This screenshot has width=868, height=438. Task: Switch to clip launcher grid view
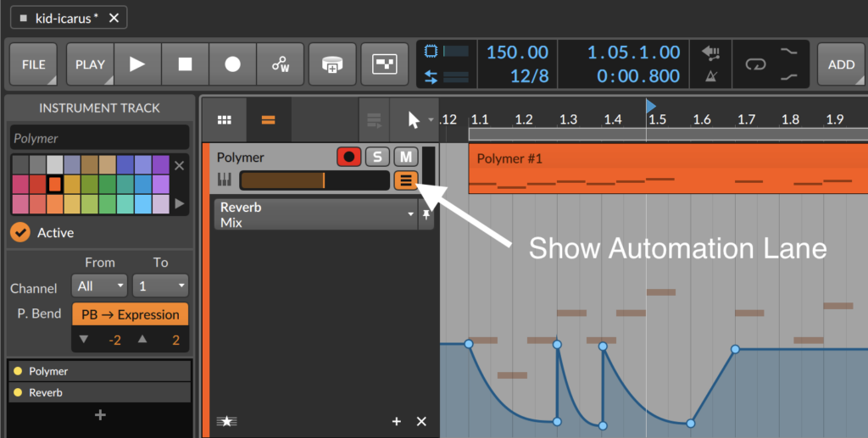point(224,119)
